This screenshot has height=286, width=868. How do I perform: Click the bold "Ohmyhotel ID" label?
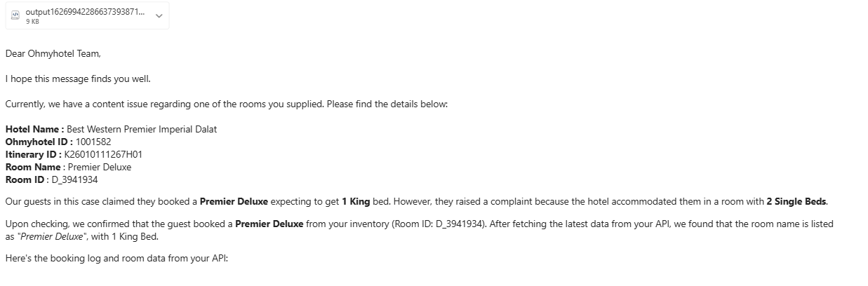pos(39,142)
